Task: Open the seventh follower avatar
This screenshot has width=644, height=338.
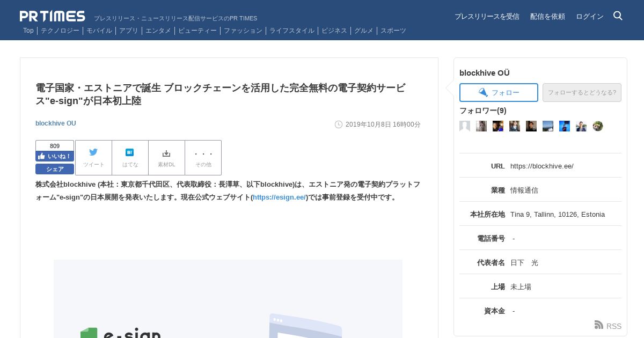Action: pyautogui.click(x=565, y=126)
